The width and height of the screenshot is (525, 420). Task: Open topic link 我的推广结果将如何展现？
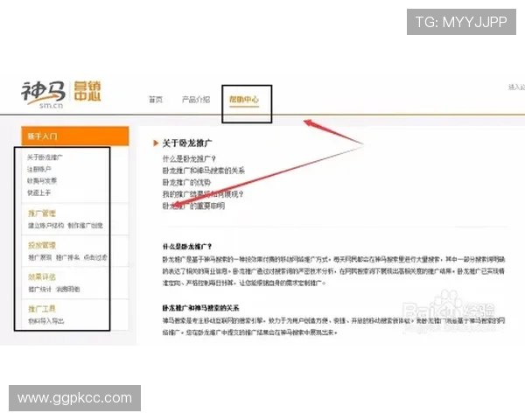pyautogui.click(x=203, y=194)
